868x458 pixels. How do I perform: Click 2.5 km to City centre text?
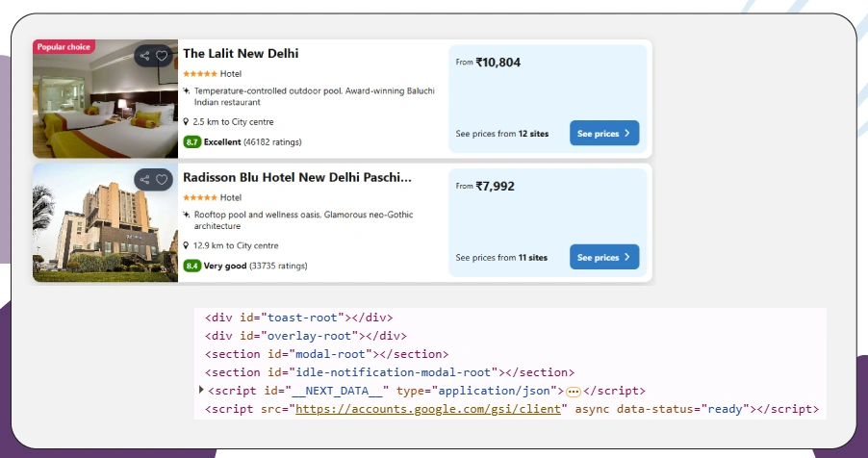tap(233, 122)
